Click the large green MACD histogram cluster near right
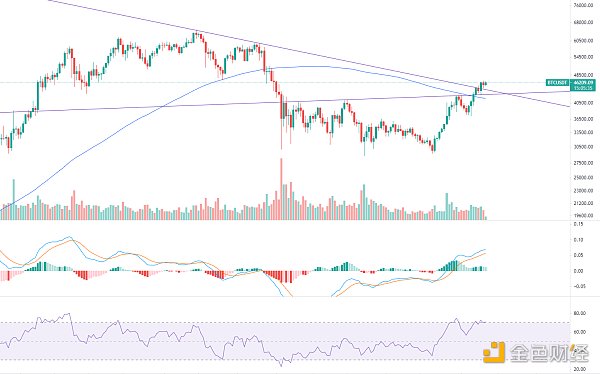Viewport: 600px width, 374px height. [x=451, y=266]
